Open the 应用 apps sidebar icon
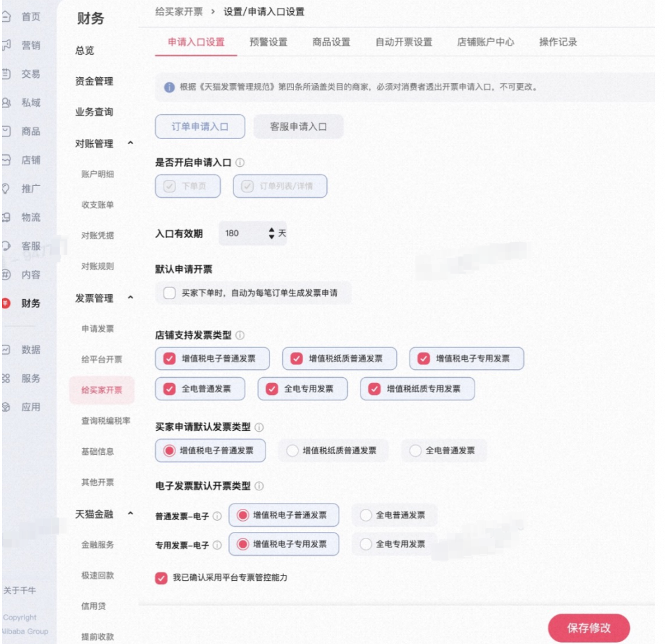Screen dimensions: 665x644 [7, 407]
